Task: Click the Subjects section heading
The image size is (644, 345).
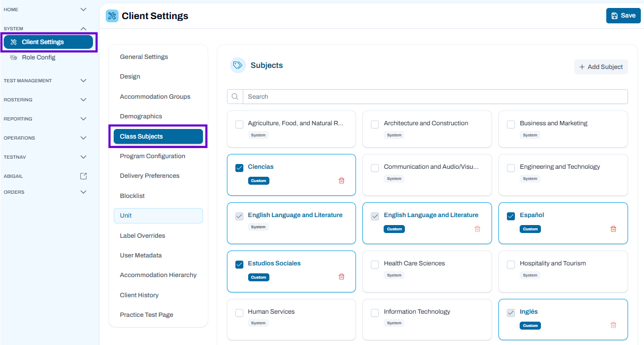Action: 267,65
